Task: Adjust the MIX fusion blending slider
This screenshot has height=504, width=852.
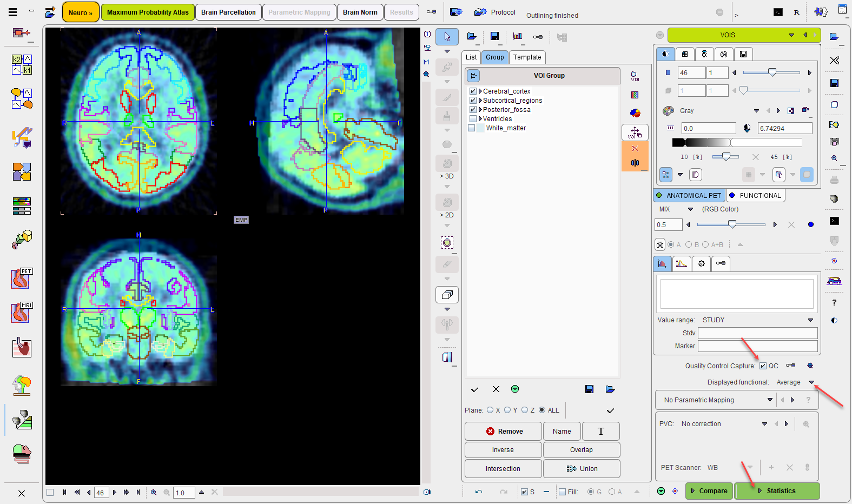Action: click(x=731, y=224)
